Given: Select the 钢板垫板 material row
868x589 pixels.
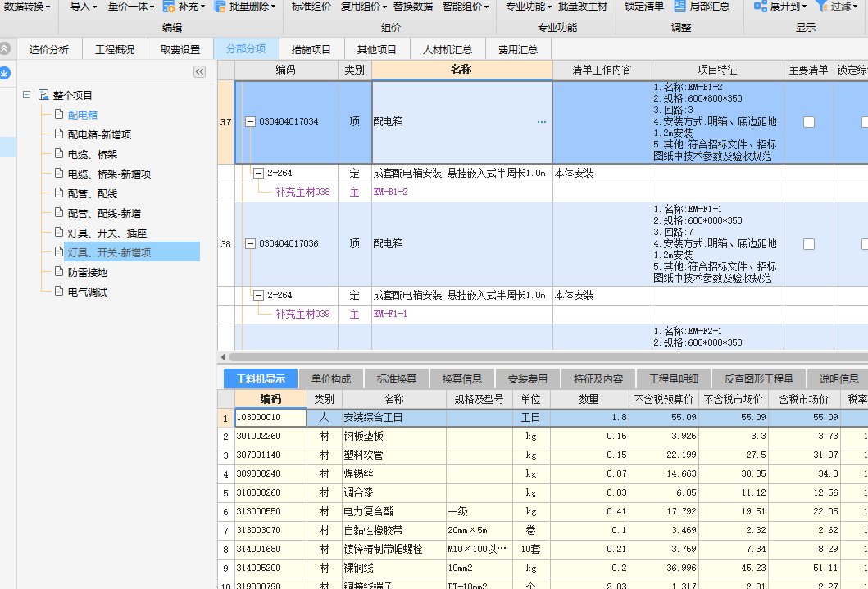Looking at the screenshot, I should coord(543,437).
